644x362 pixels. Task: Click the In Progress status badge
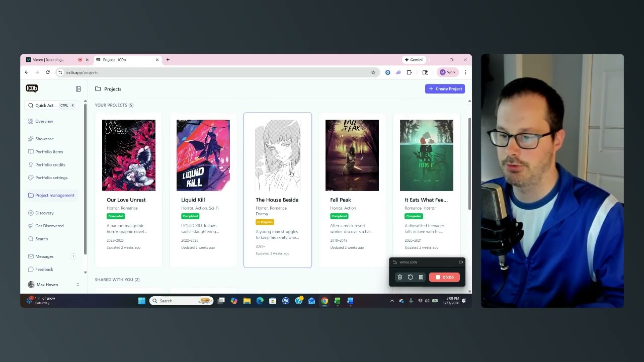265,222
